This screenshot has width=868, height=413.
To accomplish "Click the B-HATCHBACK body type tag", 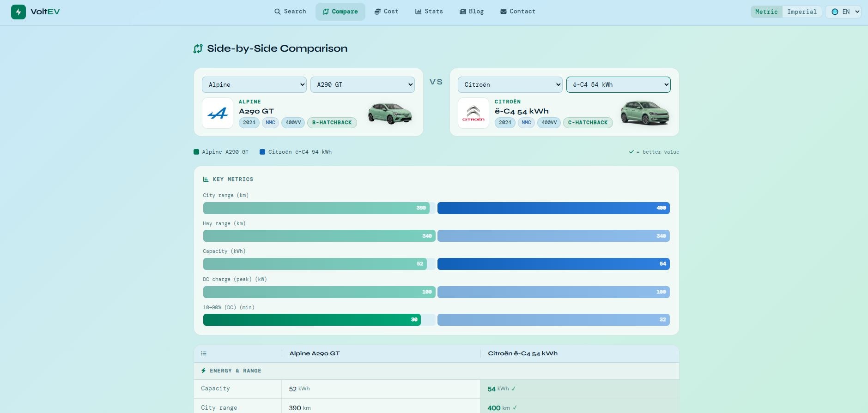I will tap(332, 123).
